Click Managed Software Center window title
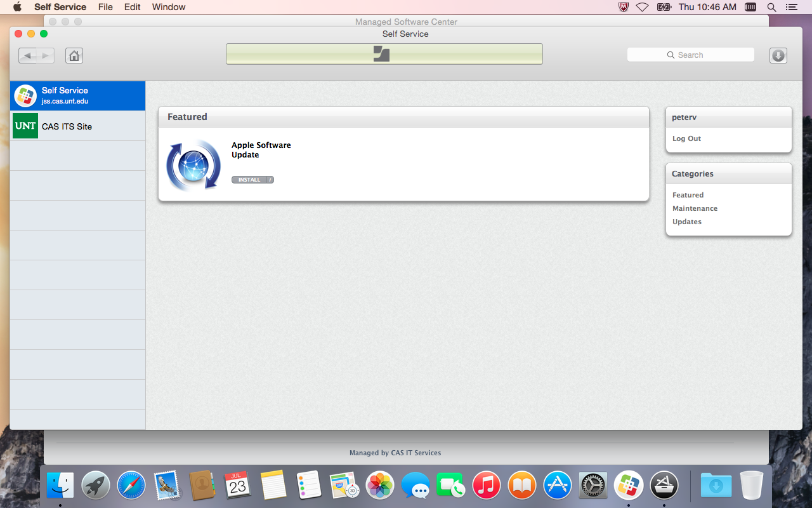Screen dimensions: 812x508 406,22
